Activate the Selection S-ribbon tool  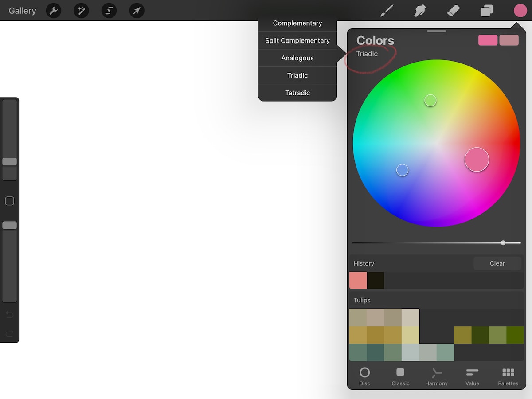109,11
